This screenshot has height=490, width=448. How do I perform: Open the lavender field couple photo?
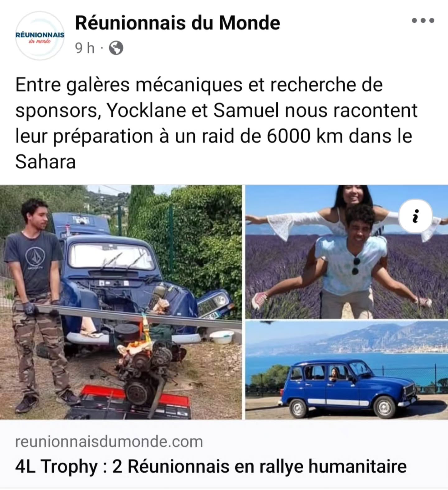[x=347, y=252]
